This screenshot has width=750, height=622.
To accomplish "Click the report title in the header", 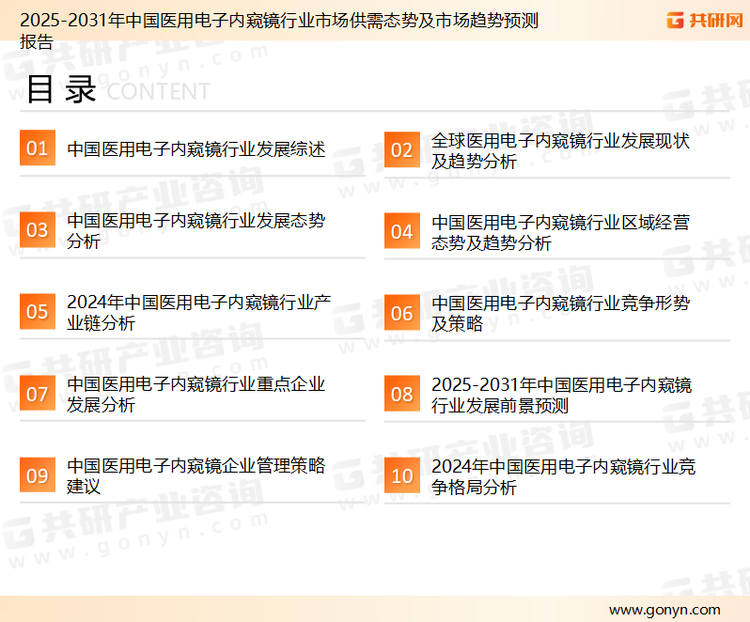I will point(279,31).
